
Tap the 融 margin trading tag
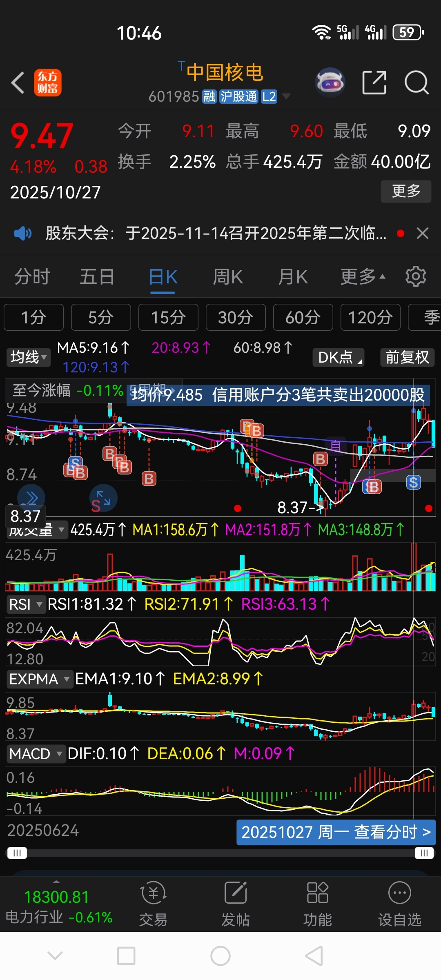point(209,97)
